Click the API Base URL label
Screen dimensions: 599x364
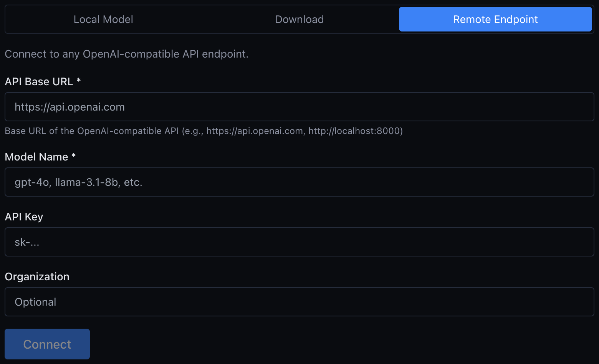[39, 81]
